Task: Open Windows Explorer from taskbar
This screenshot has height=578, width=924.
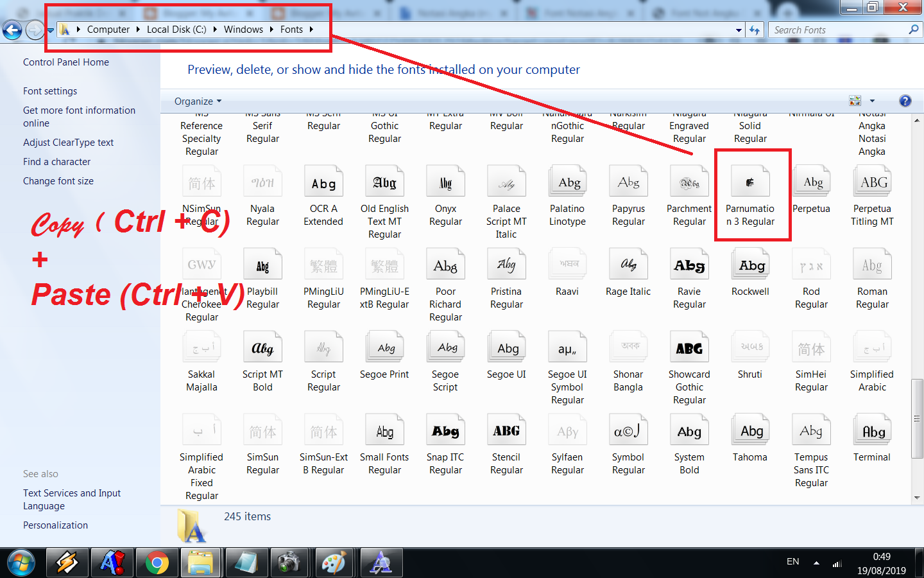Action: pos(200,563)
